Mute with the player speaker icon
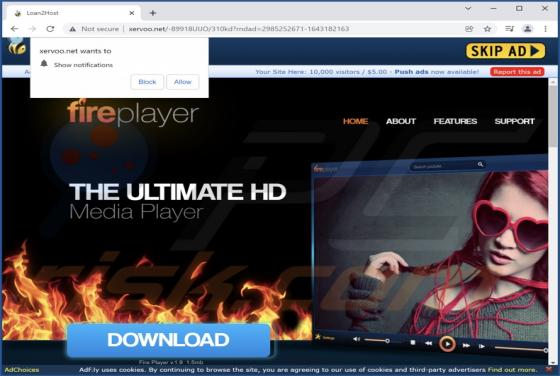 (x=356, y=339)
